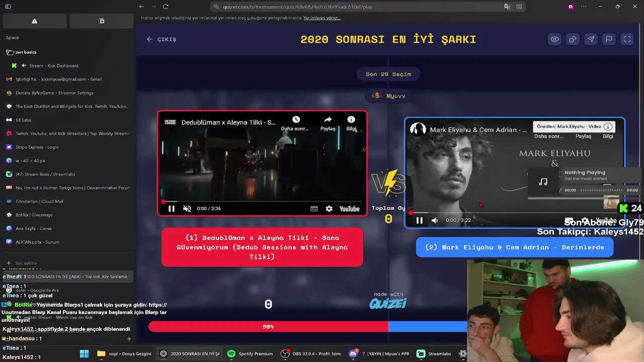Screen dimensions: 644x362
Task: Open a new tab with Yeni sekme
Action: pyautogui.click(x=68, y=263)
